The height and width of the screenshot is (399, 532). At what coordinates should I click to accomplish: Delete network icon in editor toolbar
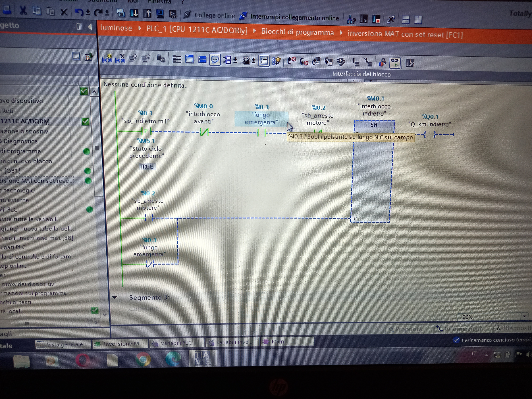point(120,58)
